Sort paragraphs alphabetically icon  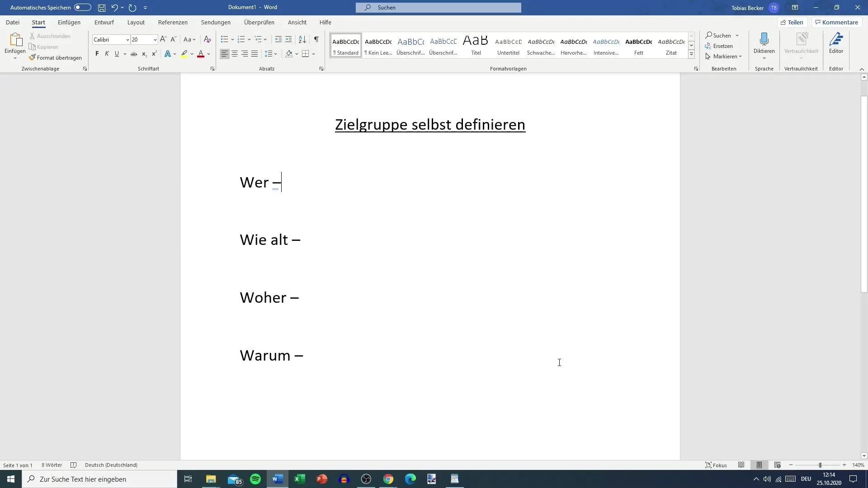[x=302, y=40]
